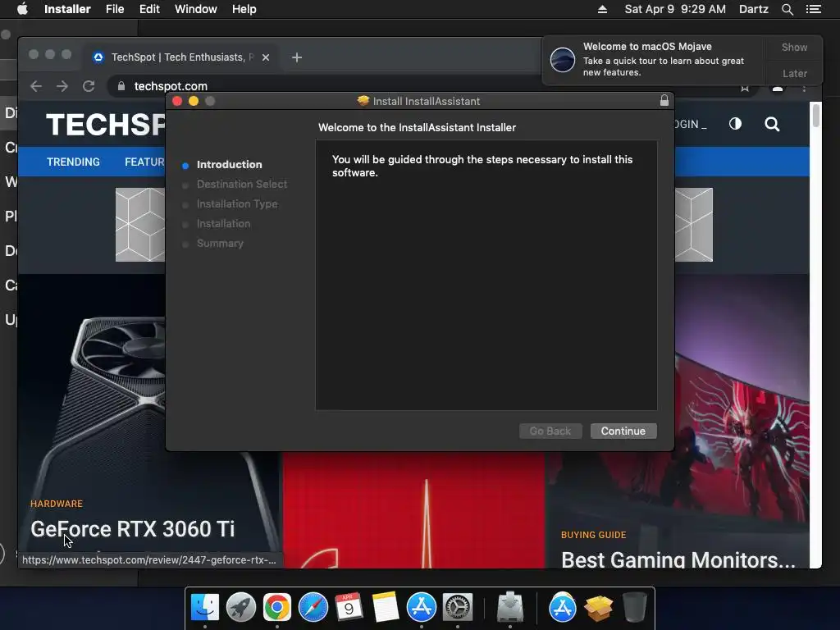Click Continue in the installer
This screenshot has height=630, width=840.
coord(623,431)
